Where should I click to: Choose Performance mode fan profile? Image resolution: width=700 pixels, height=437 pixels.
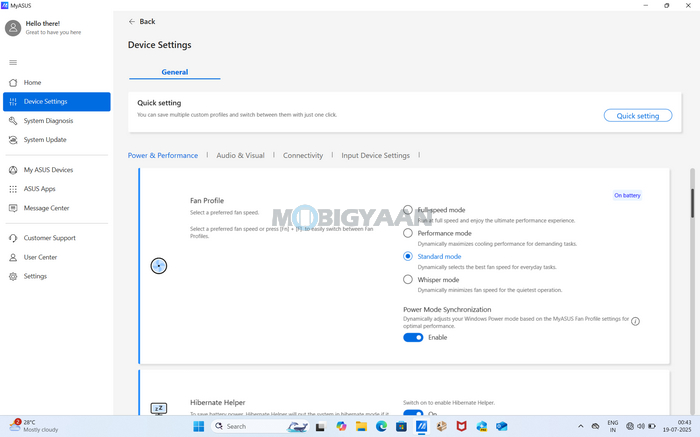tap(408, 233)
